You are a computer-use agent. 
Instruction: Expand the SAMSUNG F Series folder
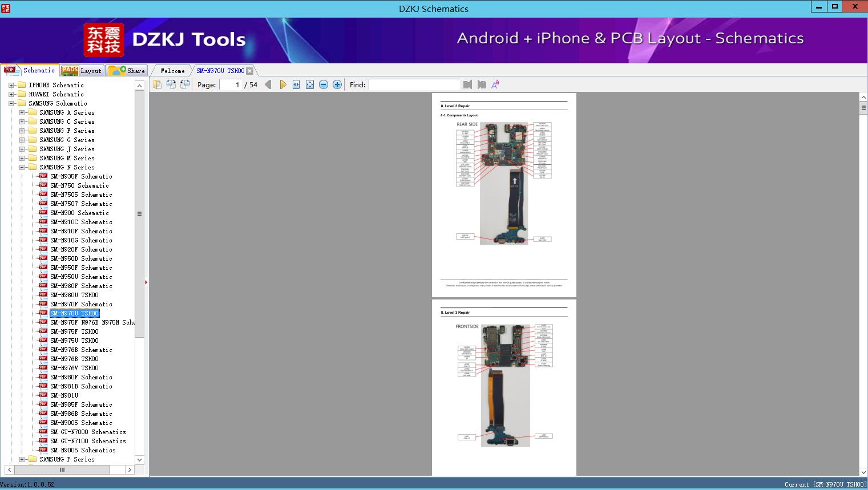(22, 131)
